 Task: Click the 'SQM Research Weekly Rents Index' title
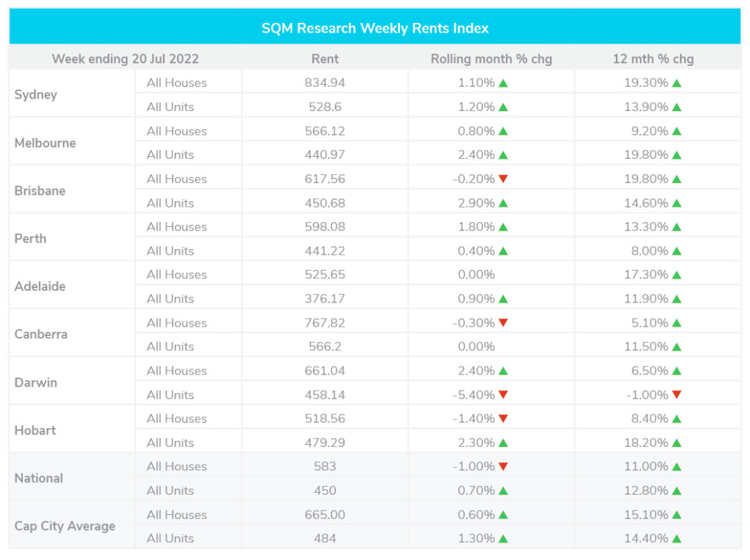(375, 28)
